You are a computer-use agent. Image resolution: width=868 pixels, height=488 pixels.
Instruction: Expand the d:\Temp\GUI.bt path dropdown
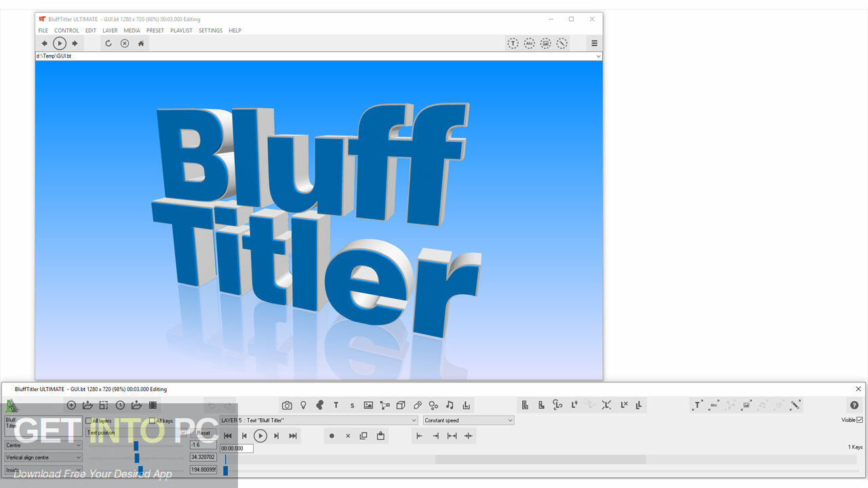coord(598,56)
